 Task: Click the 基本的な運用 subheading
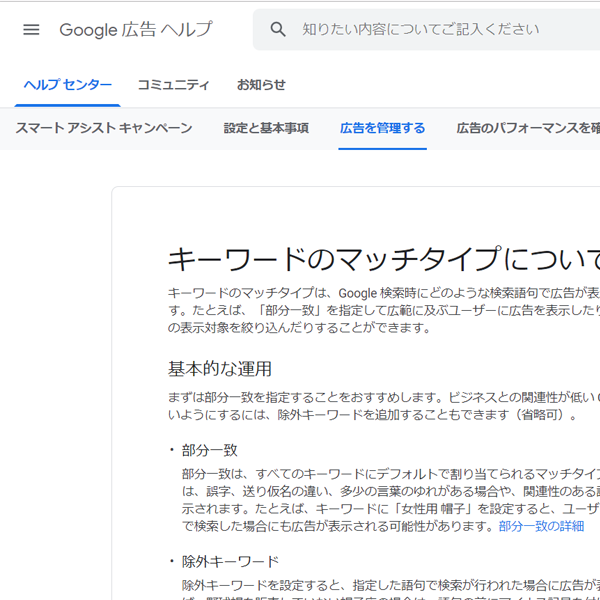coord(220,369)
